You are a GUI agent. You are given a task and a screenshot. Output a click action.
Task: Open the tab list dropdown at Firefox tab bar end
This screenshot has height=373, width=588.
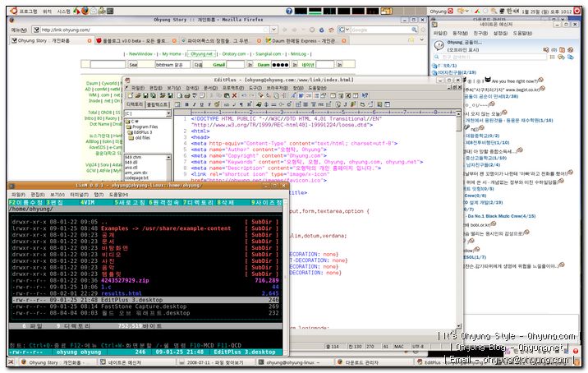pyautogui.click(x=422, y=39)
